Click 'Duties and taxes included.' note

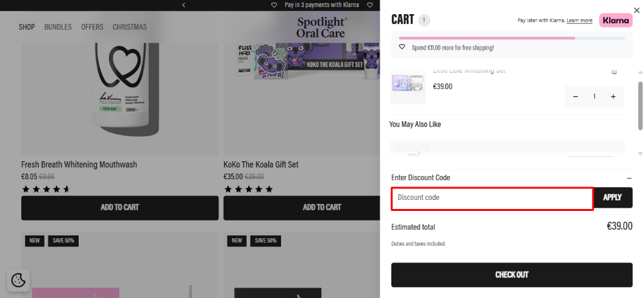coord(418,244)
